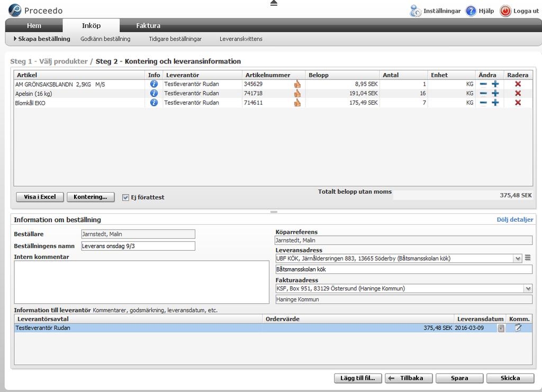Click thumbs-up icon for article 741718
Screen dimensions: 542x392
297,93
